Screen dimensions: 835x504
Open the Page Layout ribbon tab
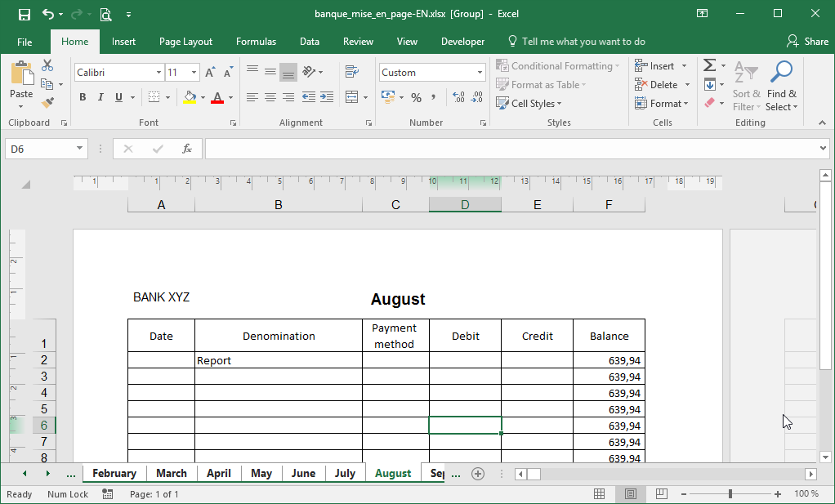click(x=185, y=42)
